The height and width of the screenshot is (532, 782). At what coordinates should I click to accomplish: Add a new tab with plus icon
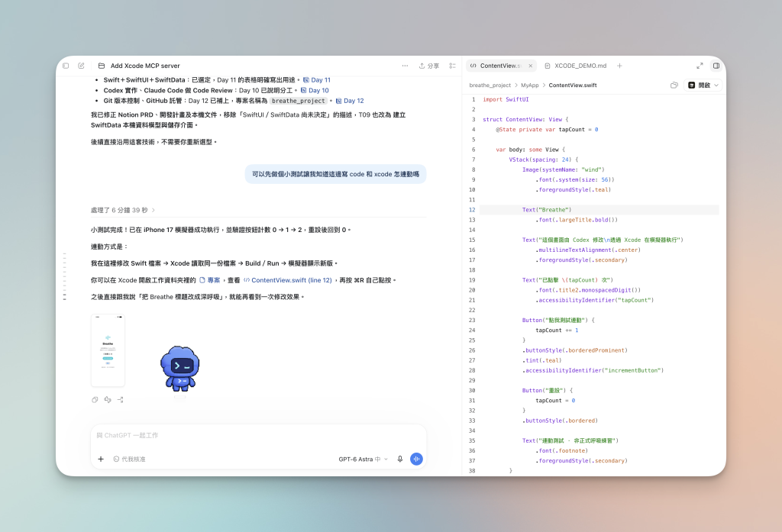pos(619,66)
